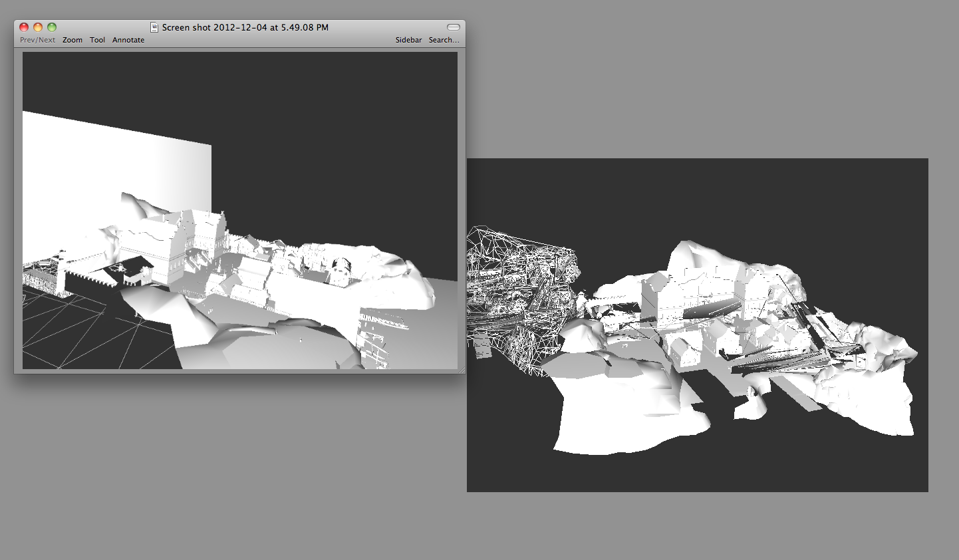Toggle the Sidebar in Preview

408,40
